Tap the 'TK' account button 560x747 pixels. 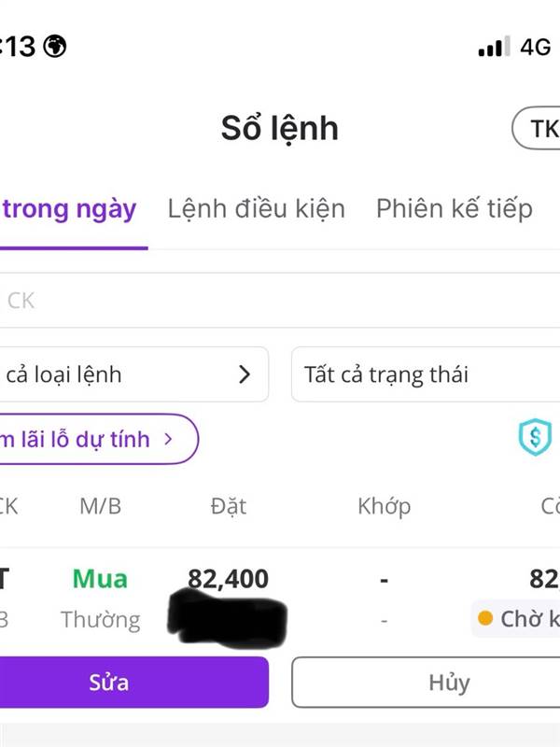pyautogui.click(x=538, y=129)
